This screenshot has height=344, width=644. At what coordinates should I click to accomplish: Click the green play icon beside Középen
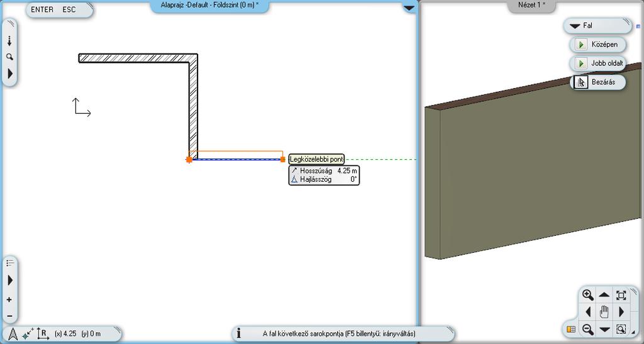[x=580, y=44]
